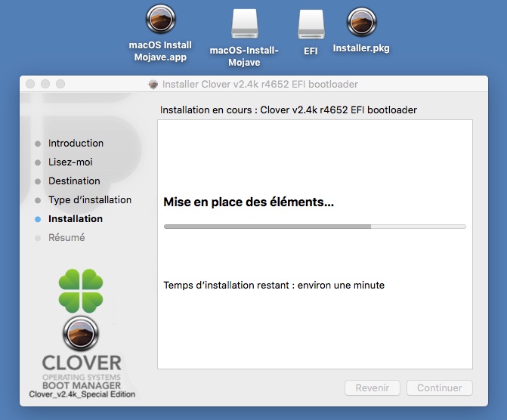Image resolution: width=507 pixels, height=420 pixels.
Task: Select the Introduction step in sidebar
Action: pyautogui.click(x=76, y=144)
